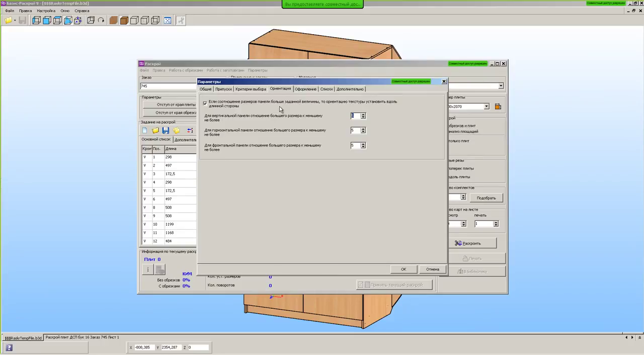Open the Настройка menu
The height and width of the screenshot is (355, 644).
coord(46,11)
